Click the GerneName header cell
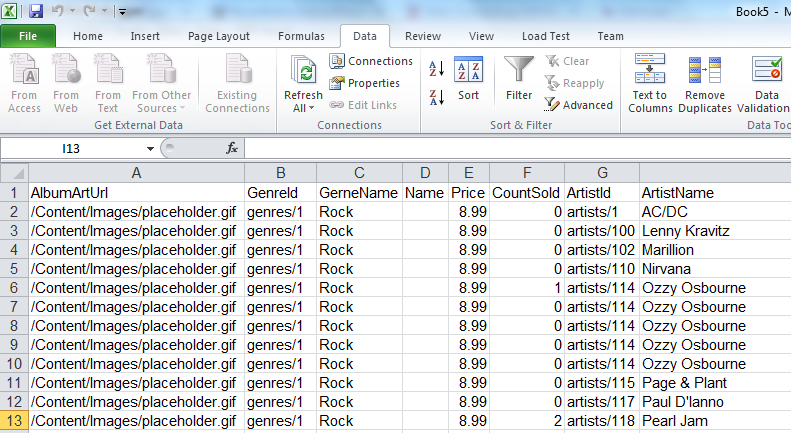 click(x=359, y=193)
